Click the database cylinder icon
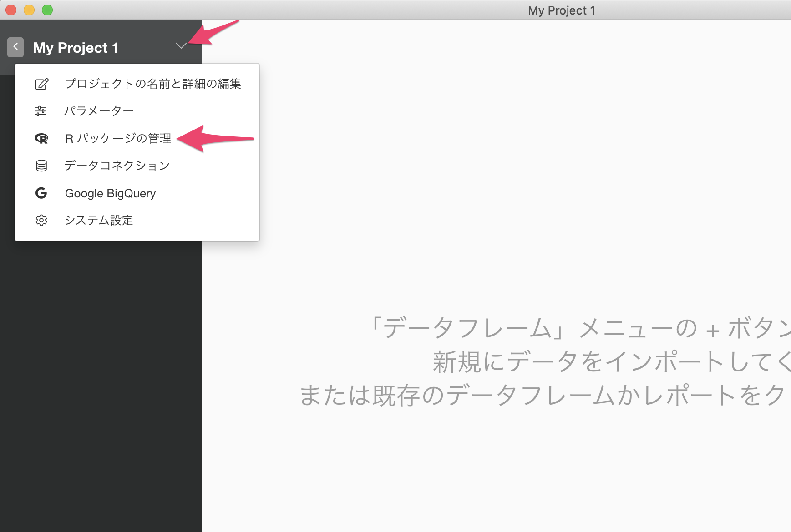This screenshot has height=532, width=791. pos(41,166)
